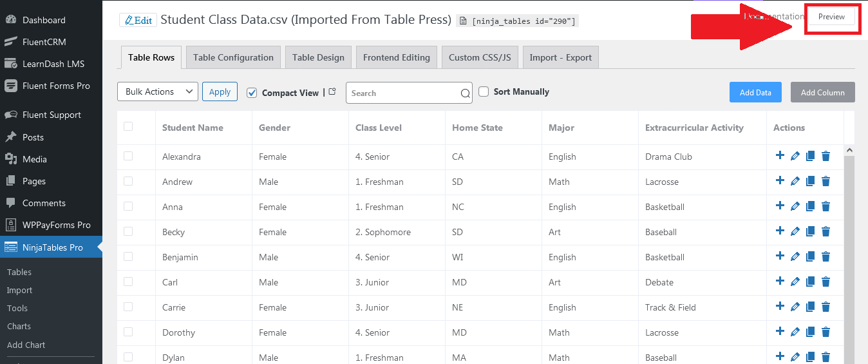Tick the checkbox for the Benjamin row
Image resolution: width=868 pixels, height=364 pixels.
click(x=128, y=256)
